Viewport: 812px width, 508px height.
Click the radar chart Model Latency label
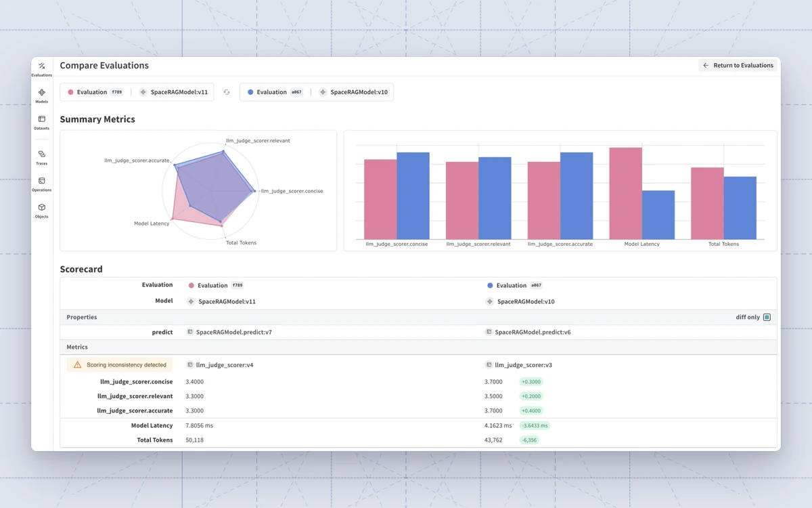point(151,224)
